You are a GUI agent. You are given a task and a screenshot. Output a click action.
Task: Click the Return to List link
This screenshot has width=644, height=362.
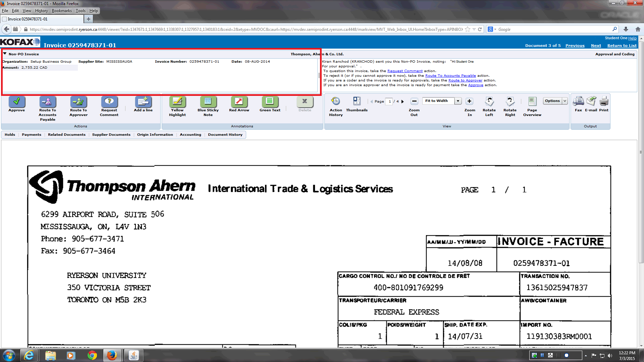[622, 46]
